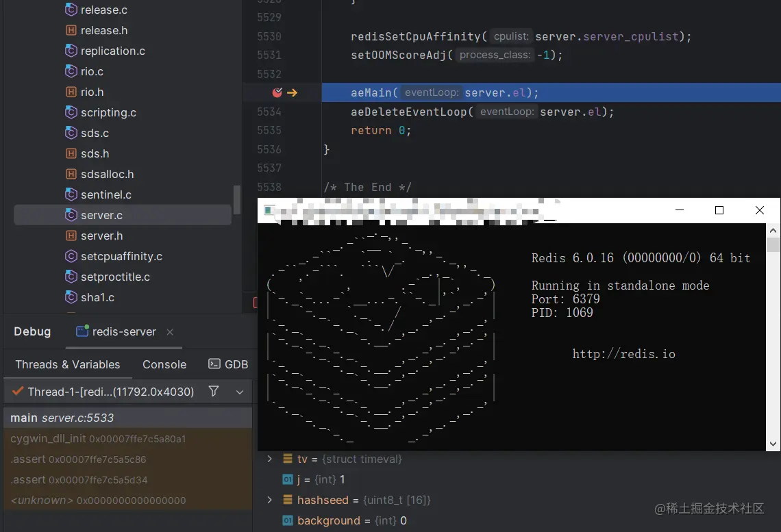
Task: Click console window scrollbar down arrow
Action: click(773, 444)
